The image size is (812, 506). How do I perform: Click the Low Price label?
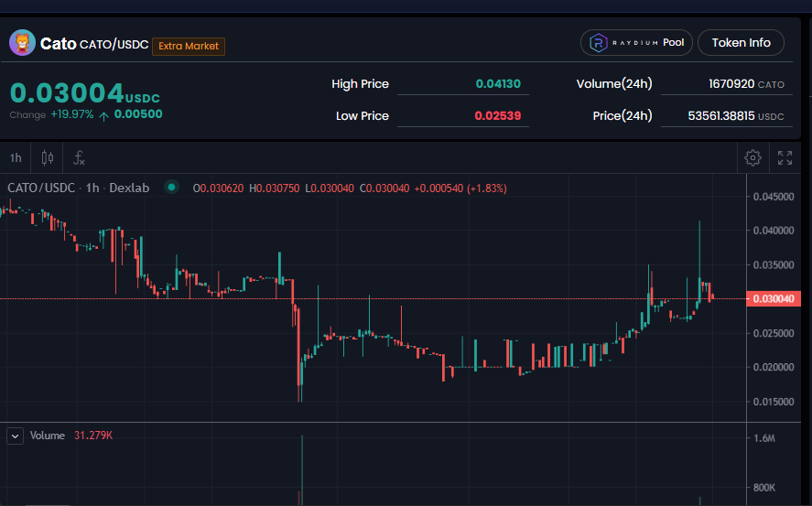coord(362,116)
